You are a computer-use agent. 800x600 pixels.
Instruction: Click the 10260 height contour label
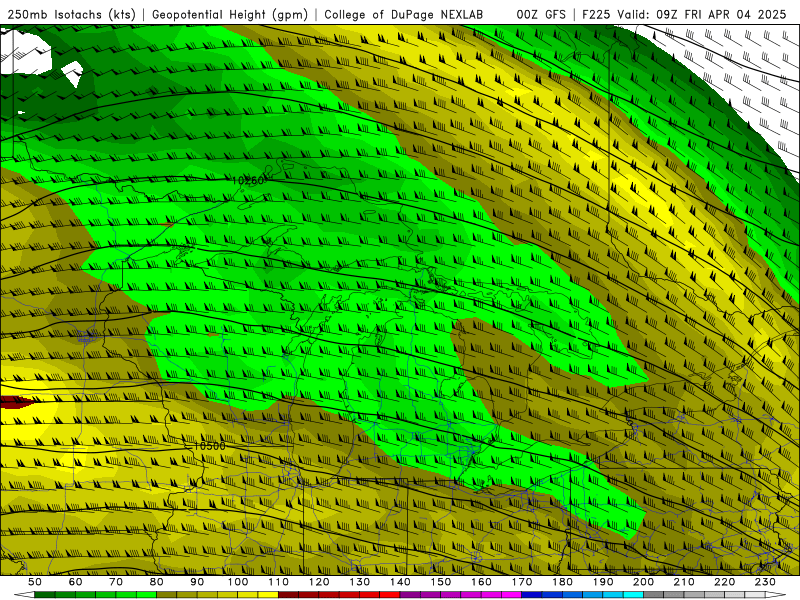(x=248, y=181)
